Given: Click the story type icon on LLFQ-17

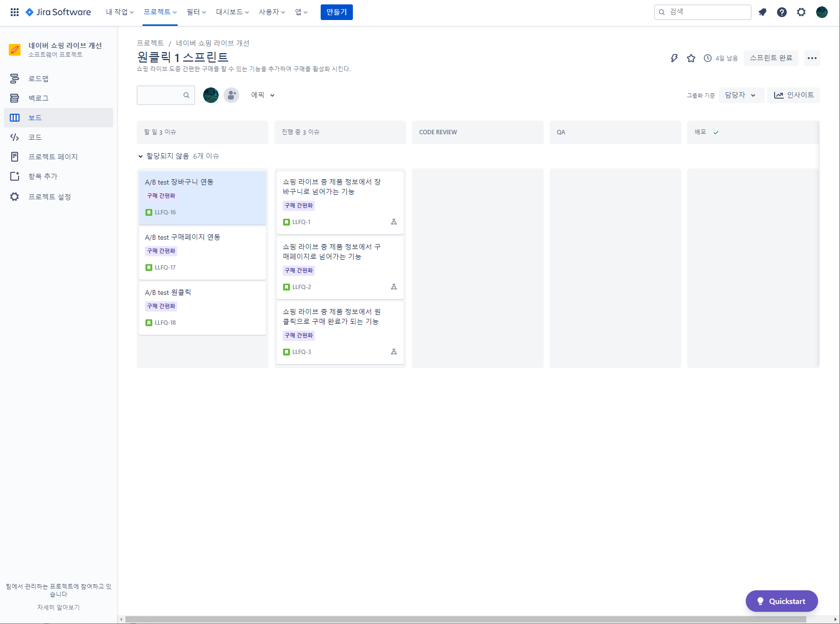Looking at the screenshot, I should pos(149,268).
